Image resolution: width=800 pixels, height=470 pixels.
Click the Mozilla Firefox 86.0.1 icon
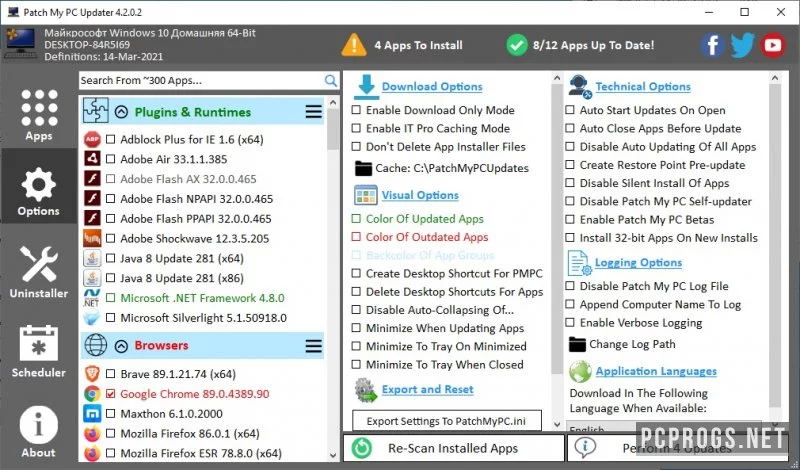pos(92,434)
